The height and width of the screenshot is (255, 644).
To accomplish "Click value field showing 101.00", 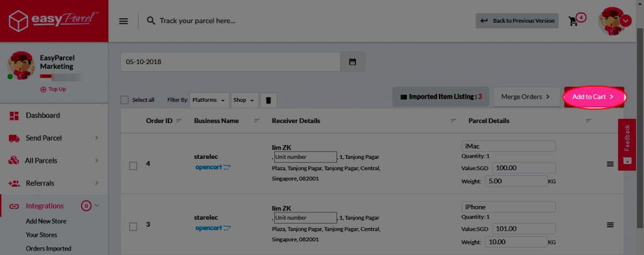I will coord(524,229).
